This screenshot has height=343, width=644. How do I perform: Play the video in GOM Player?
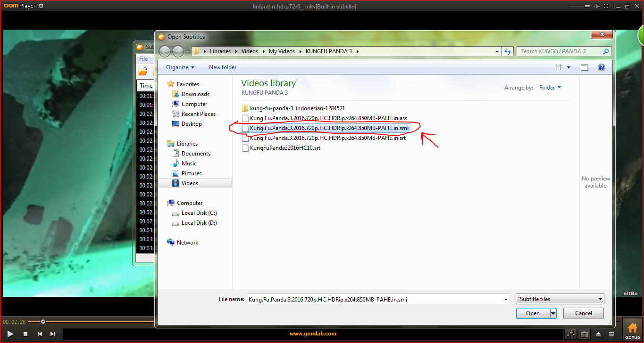point(10,334)
